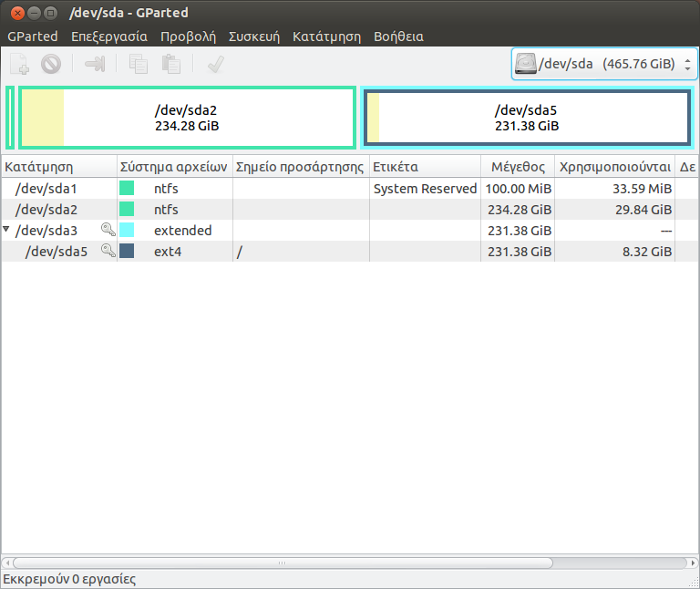
Task: Select the /dev/sda2 block in the disk map
Action: [x=187, y=118]
